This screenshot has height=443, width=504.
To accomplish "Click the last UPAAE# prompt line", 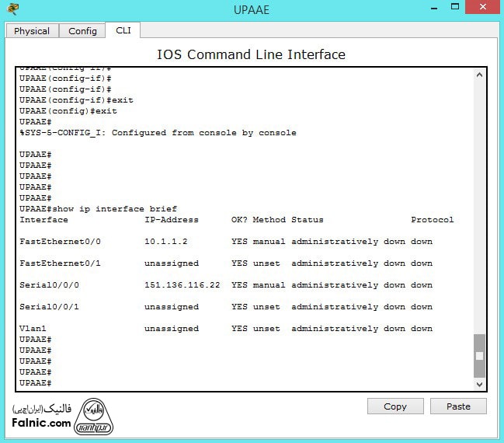I will (x=36, y=383).
